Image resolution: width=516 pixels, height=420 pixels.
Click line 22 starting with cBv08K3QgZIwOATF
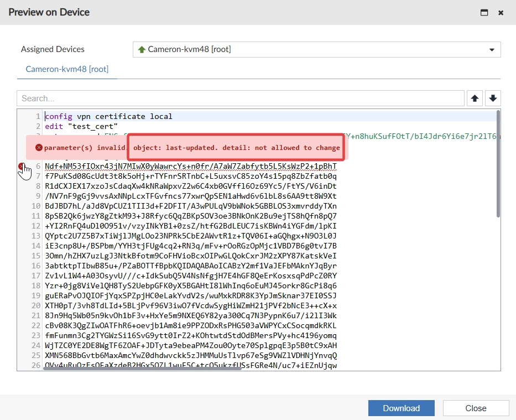(191, 325)
